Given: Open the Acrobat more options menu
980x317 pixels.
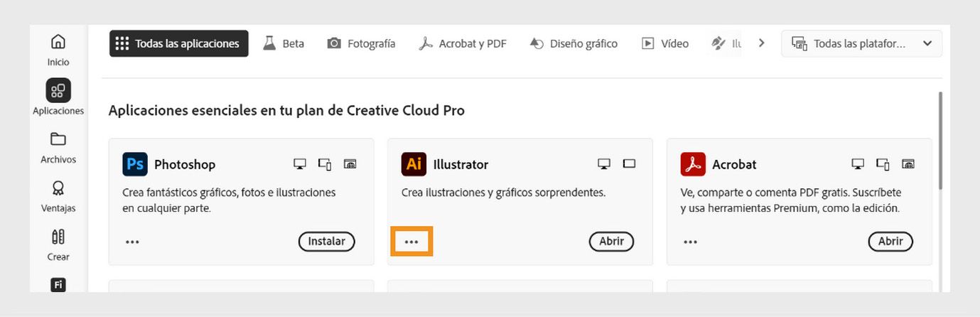Looking at the screenshot, I should (691, 242).
